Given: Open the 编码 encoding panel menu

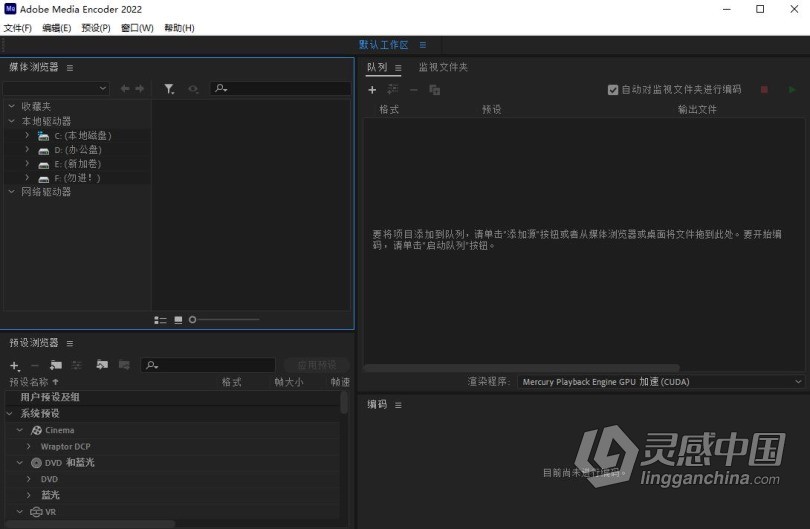Looking at the screenshot, I should tap(398, 406).
